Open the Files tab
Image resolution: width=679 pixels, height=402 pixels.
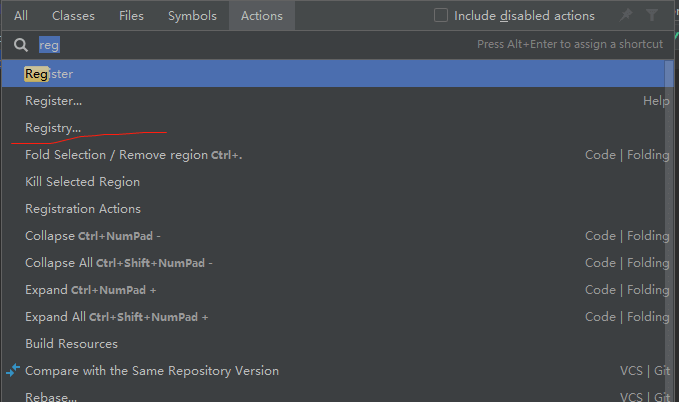pyautogui.click(x=131, y=16)
